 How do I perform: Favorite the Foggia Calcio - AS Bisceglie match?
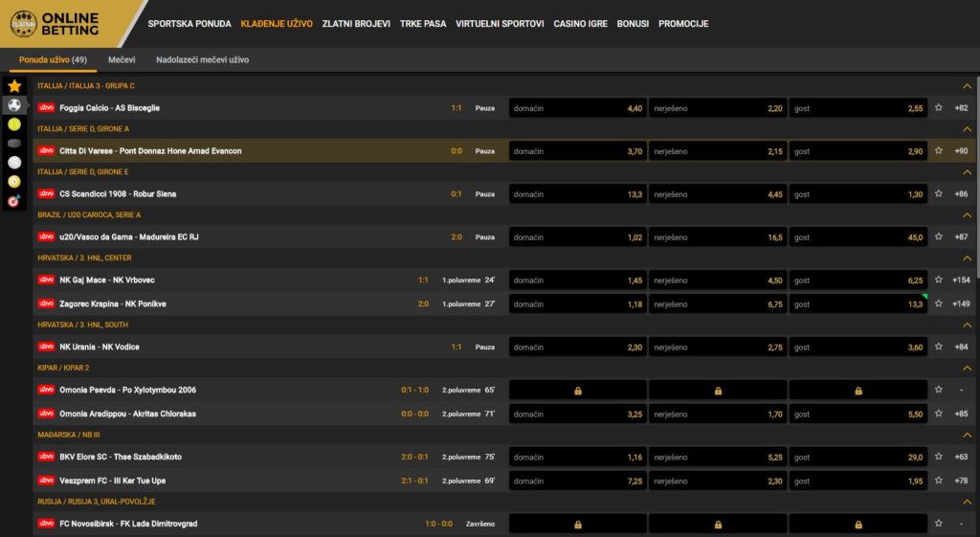coord(939,108)
